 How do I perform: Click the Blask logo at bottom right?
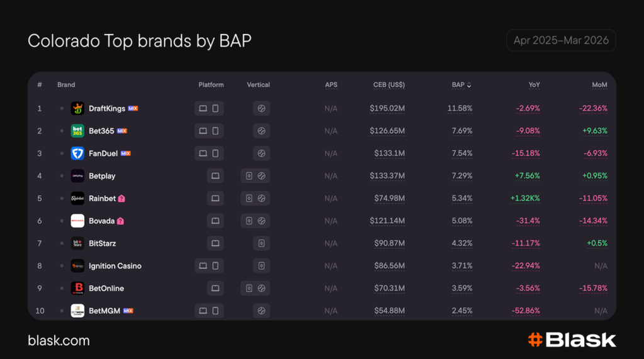pyautogui.click(x=572, y=340)
